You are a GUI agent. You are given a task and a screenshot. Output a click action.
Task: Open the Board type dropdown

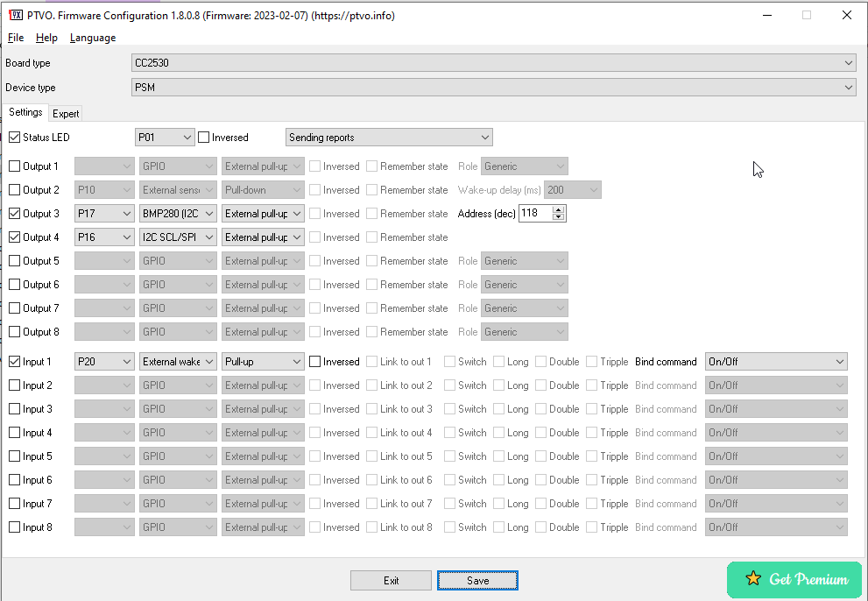[x=846, y=63]
